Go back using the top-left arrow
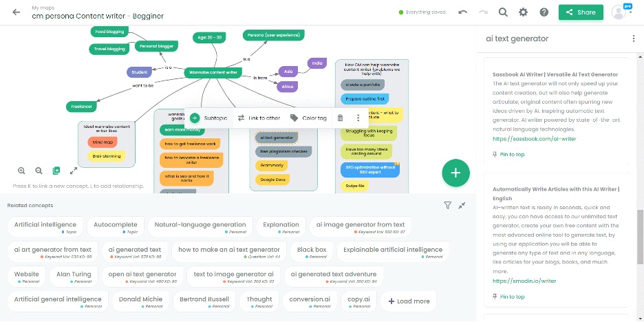 point(16,12)
